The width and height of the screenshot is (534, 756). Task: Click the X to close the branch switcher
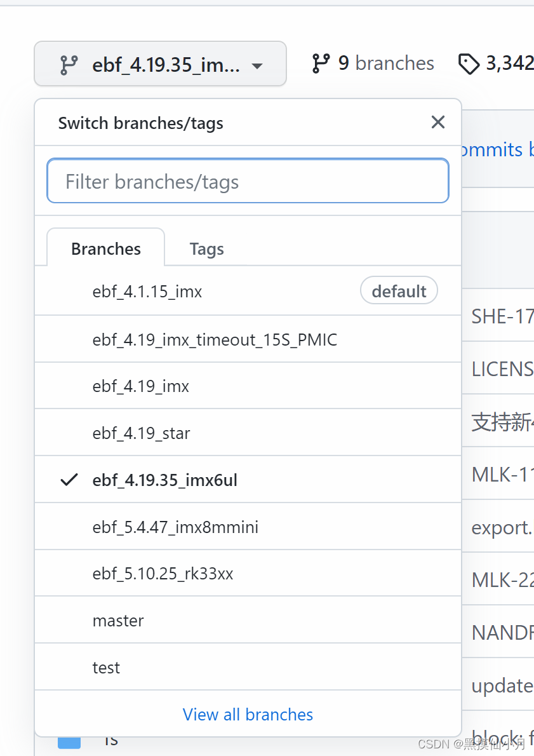click(x=438, y=122)
